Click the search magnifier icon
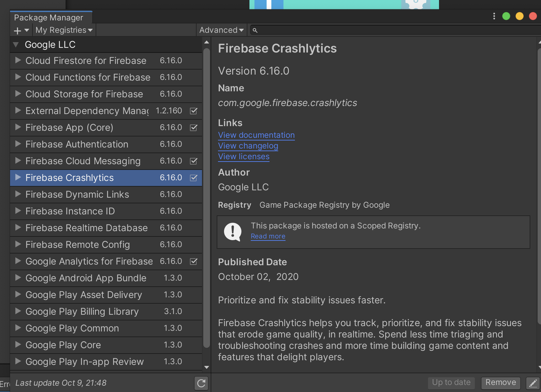 pyautogui.click(x=255, y=30)
